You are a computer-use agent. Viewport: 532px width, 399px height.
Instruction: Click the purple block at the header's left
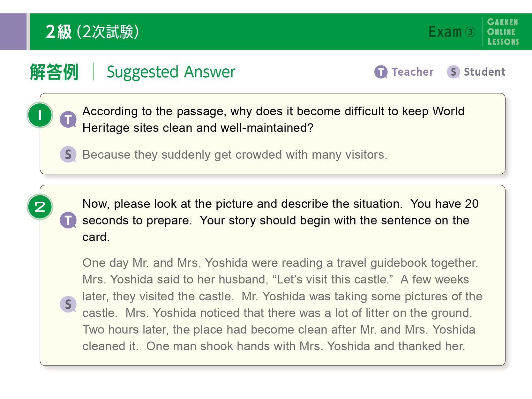(x=13, y=32)
